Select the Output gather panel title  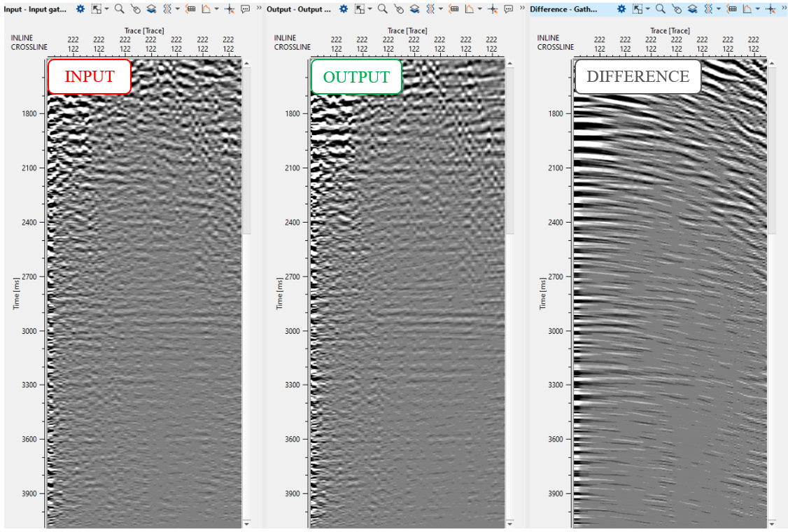click(299, 9)
